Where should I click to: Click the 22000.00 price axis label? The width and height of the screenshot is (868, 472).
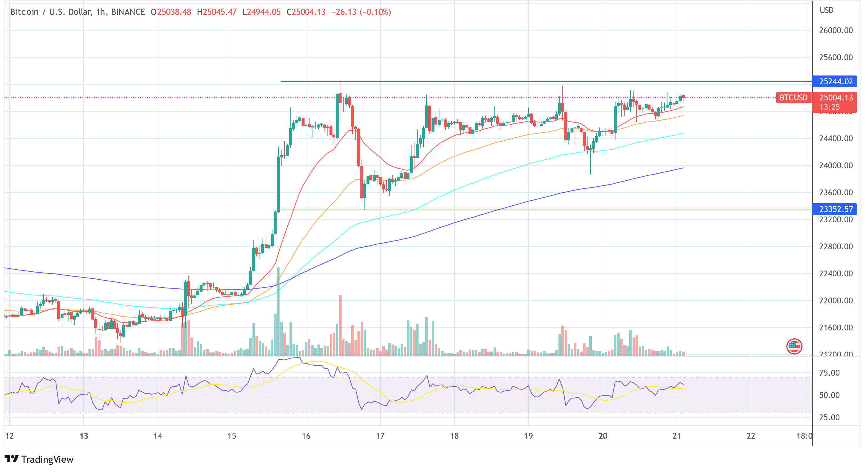coord(836,300)
